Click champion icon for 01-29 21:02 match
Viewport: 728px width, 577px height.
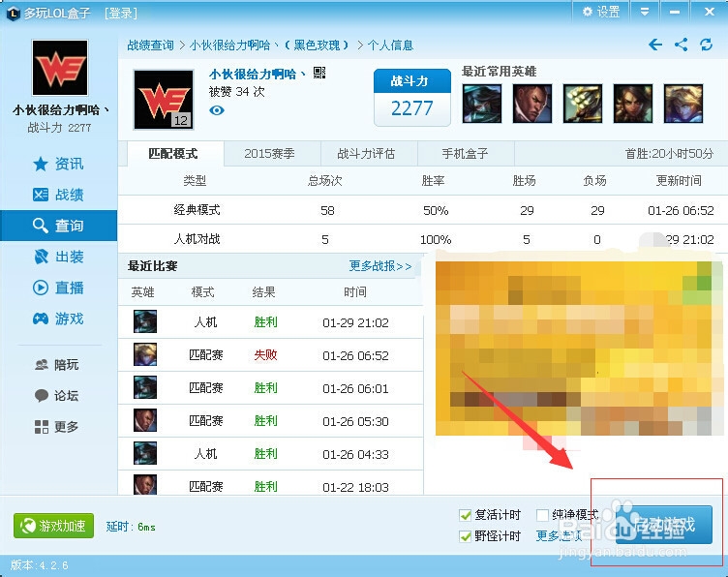145,321
